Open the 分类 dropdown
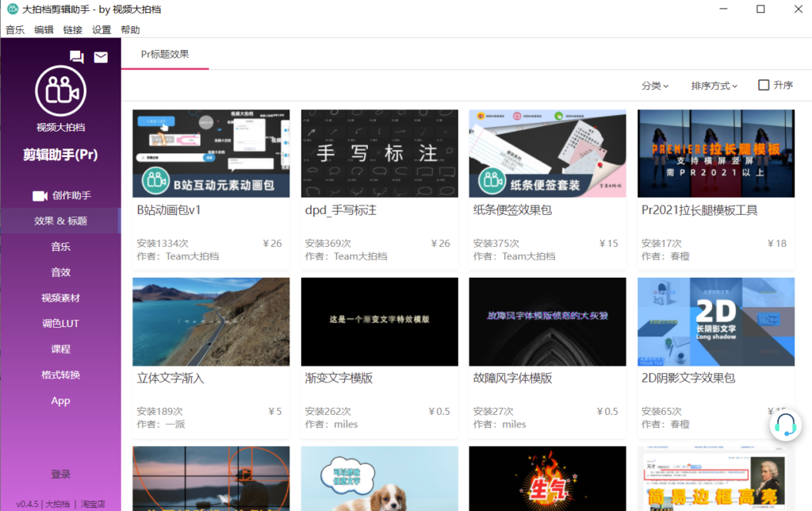This screenshot has height=511, width=812. click(x=655, y=85)
